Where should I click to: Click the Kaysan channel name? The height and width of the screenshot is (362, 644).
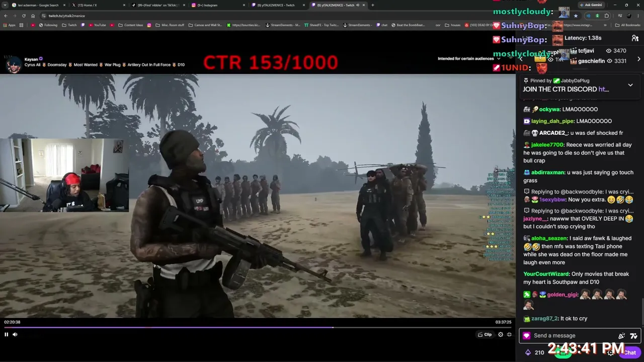(x=31, y=59)
